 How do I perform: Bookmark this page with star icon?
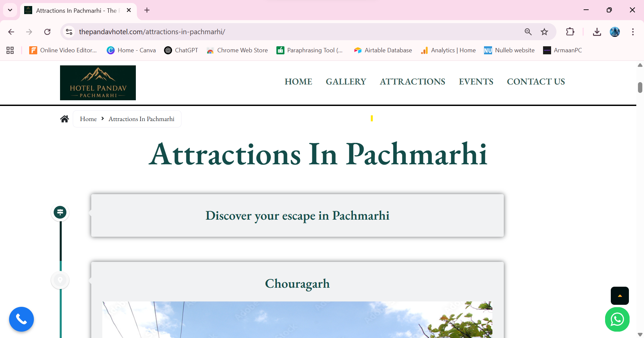click(x=544, y=32)
